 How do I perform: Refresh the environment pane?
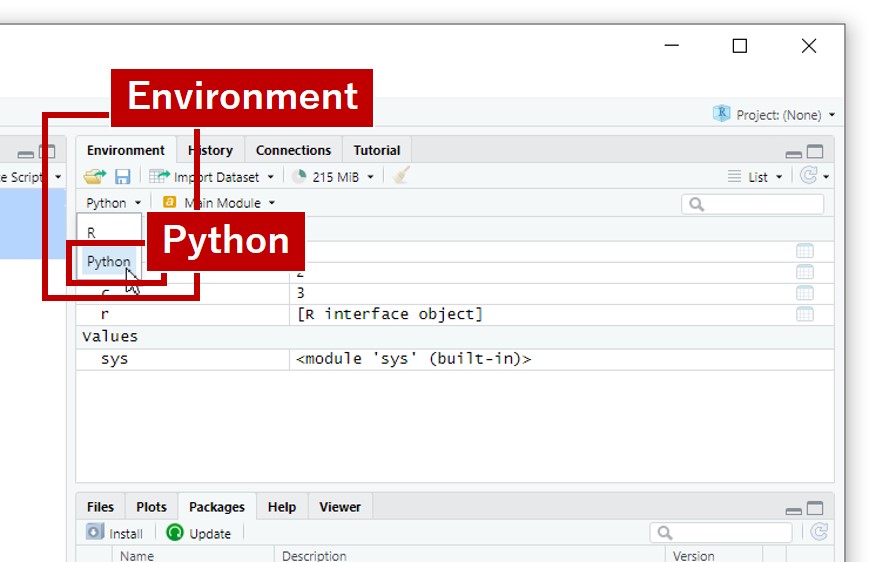pyautogui.click(x=808, y=176)
